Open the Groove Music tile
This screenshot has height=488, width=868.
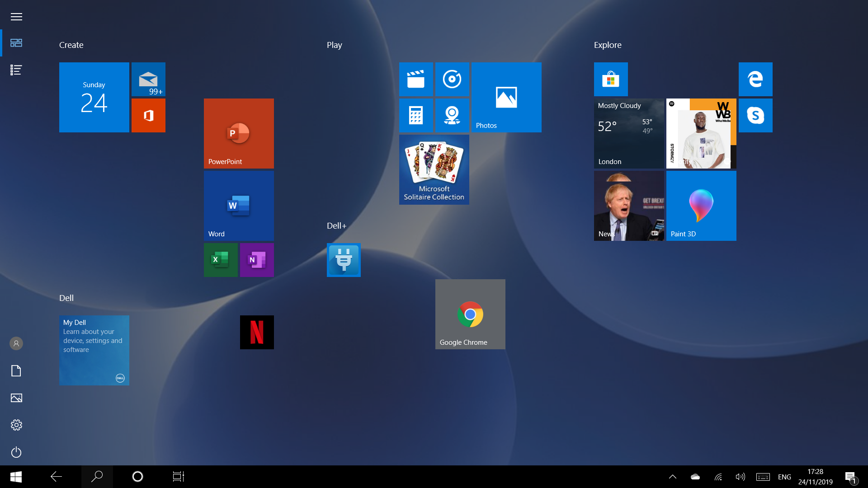click(452, 79)
